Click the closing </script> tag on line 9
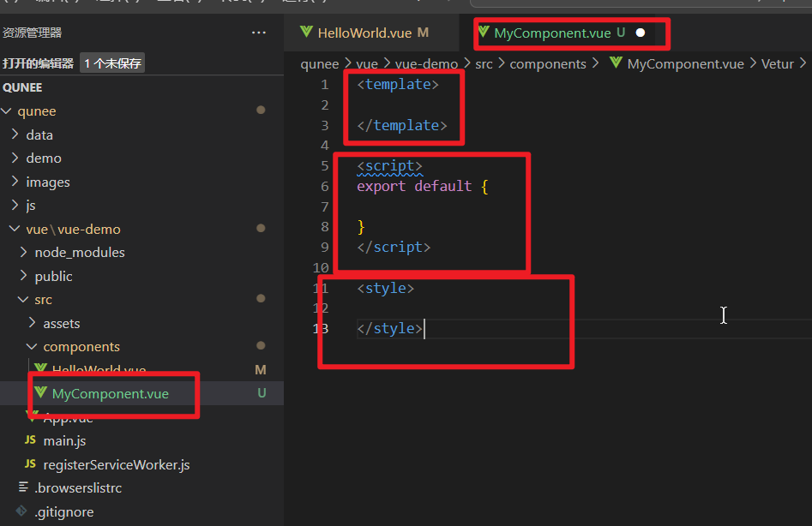The image size is (812, 526). click(x=394, y=248)
